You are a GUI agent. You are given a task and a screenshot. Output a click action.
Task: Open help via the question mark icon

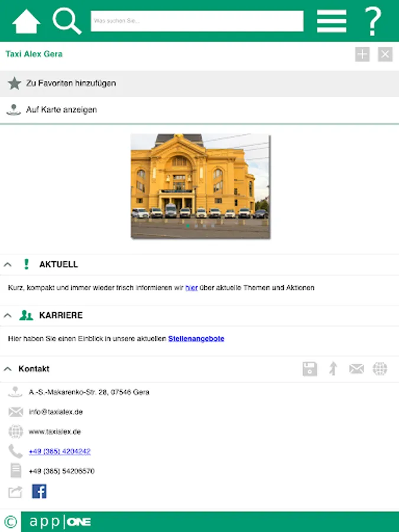pyautogui.click(x=373, y=21)
